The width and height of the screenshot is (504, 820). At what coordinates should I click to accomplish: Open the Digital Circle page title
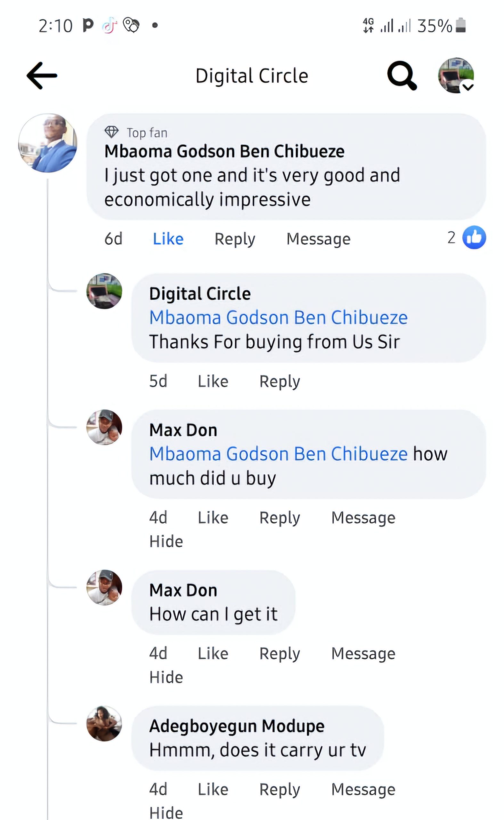tap(252, 76)
